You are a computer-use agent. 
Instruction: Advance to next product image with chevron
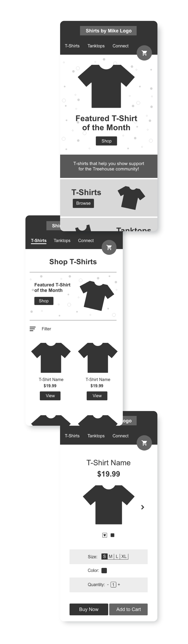[x=143, y=507]
